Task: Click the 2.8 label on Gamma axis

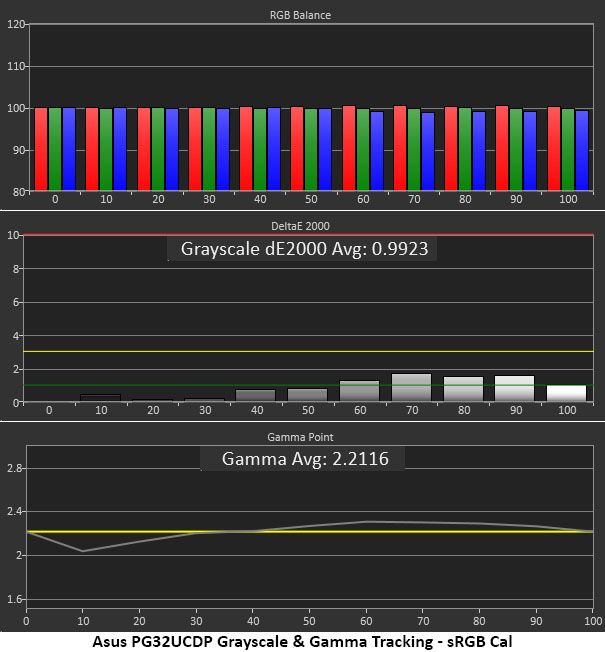Action: coord(14,469)
